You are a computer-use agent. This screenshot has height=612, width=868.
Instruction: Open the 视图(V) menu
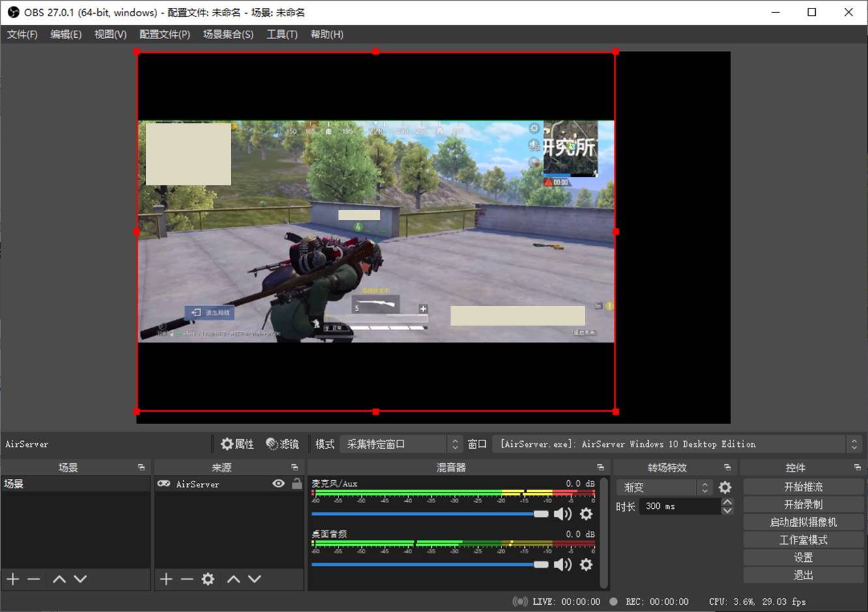(x=110, y=35)
